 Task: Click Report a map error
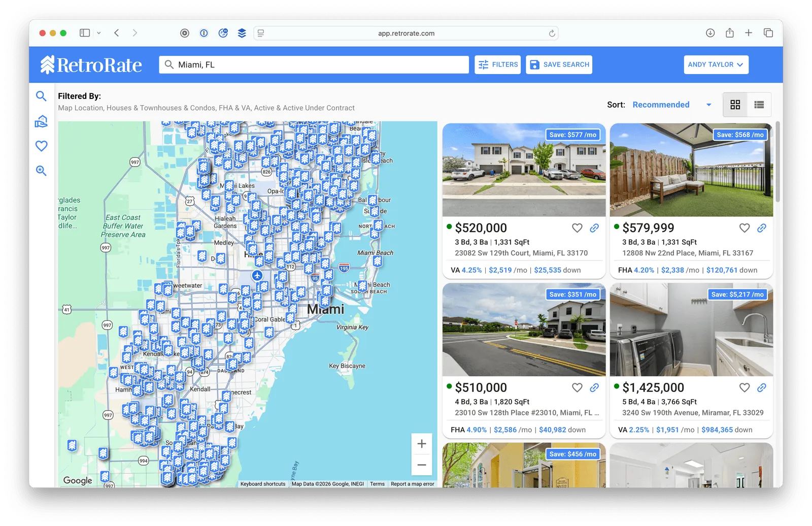pos(413,484)
